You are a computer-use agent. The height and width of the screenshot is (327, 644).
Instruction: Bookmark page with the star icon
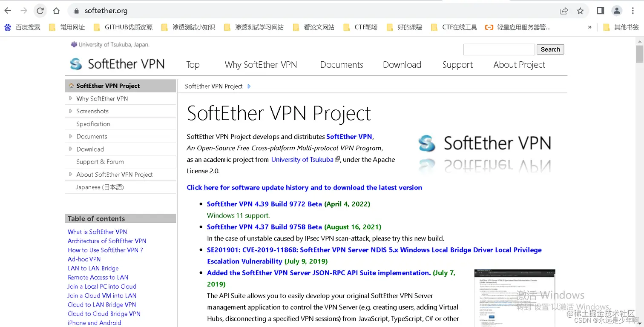(580, 11)
